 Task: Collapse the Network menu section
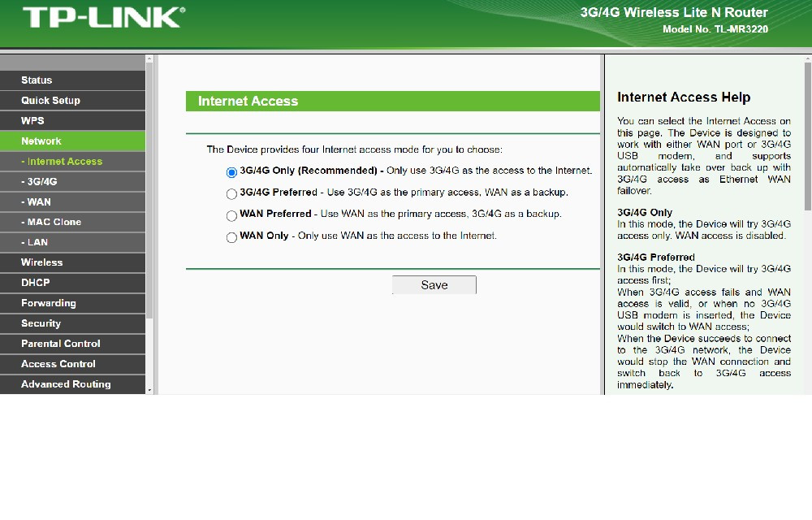click(41, 141)
